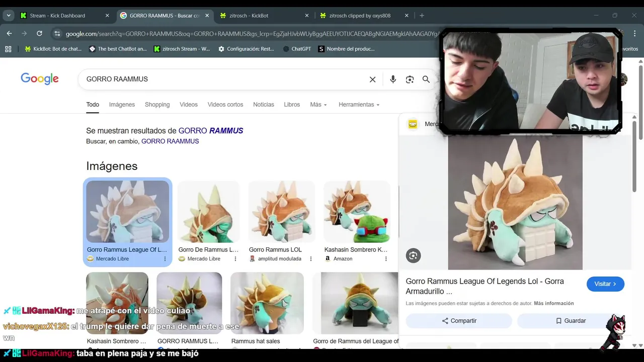Expand the Herramientas dropdown
Screen dimensions: 644x362
pyautogui.click(x=359, y=105)
